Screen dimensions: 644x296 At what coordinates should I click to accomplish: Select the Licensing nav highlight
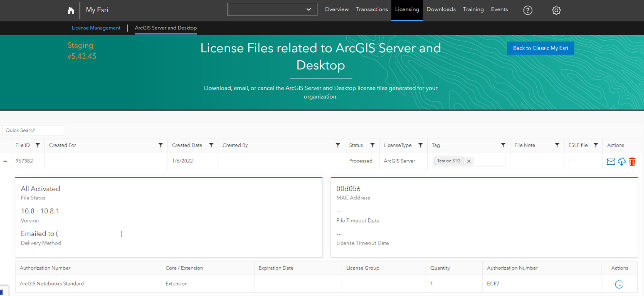pyautogui.click(x=407, y=9)
